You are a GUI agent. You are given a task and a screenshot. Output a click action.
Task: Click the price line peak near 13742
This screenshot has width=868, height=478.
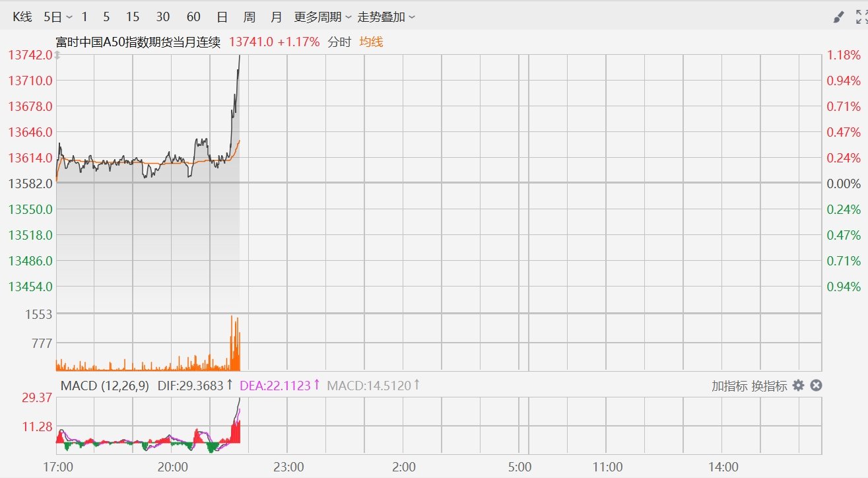(x=239, y=57)
